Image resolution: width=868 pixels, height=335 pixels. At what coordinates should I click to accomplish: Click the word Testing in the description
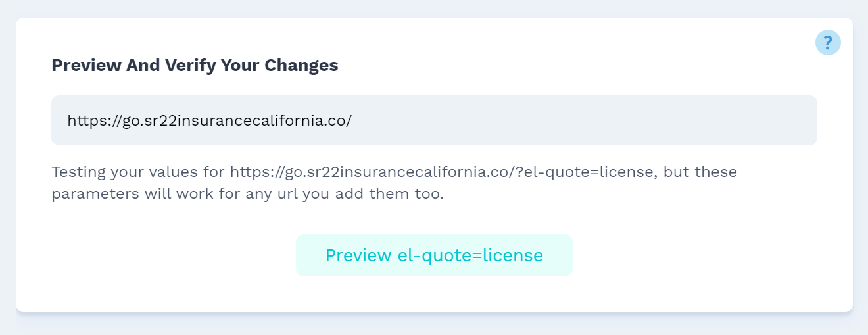click(79, 172)
